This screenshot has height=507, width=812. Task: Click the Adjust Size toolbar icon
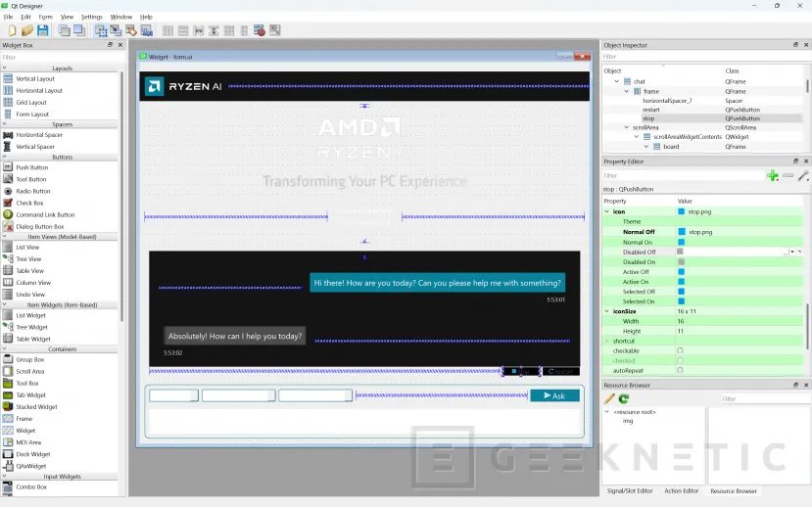[x=275, y=30]
